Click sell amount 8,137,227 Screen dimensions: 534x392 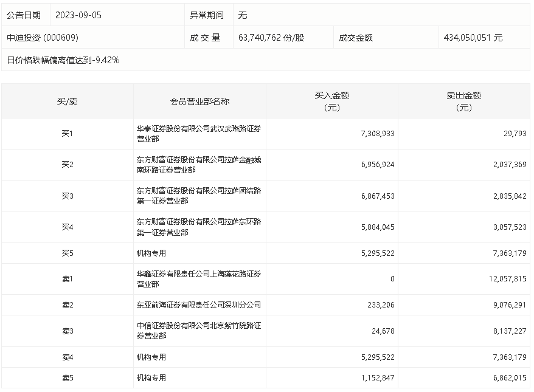click(510, 331)
